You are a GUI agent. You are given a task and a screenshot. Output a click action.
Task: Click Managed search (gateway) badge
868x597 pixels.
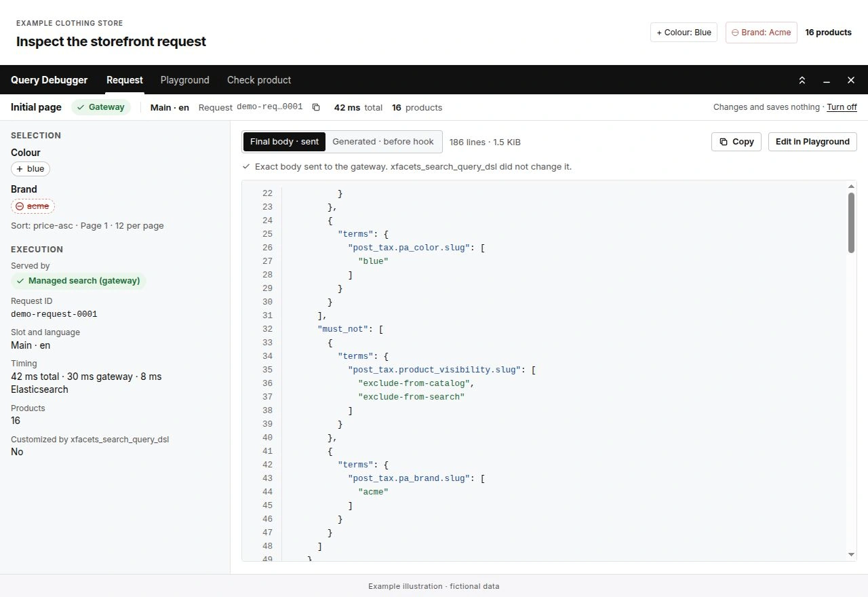tap(78, 281)
